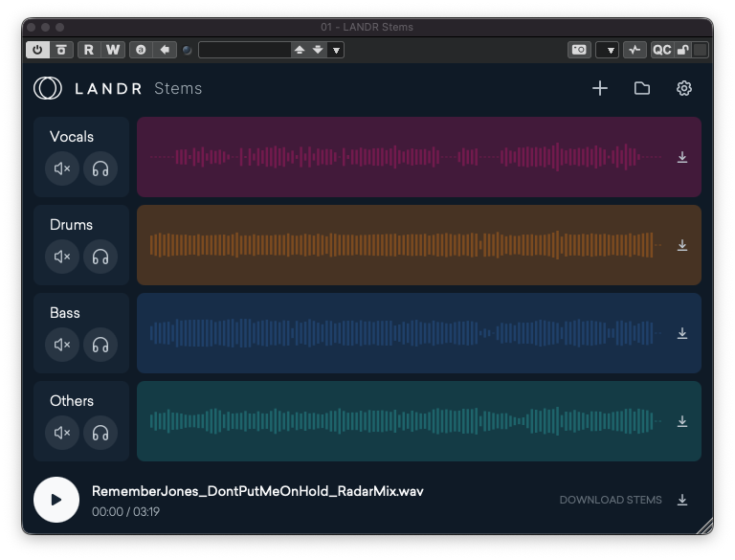The height and width of the screenshot is (560, 735).
Task: Mute the Vocals stem
Action: coord(62,168)
